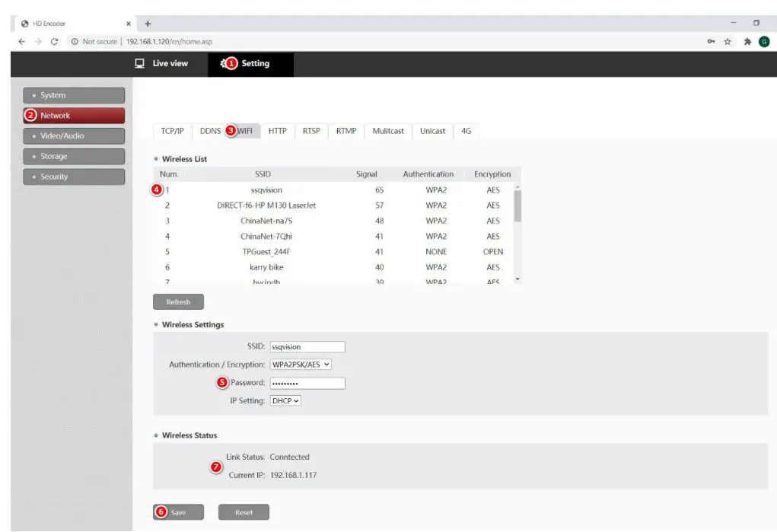Select the karry bike network row

pyautogui.click(x=333, y=267)
